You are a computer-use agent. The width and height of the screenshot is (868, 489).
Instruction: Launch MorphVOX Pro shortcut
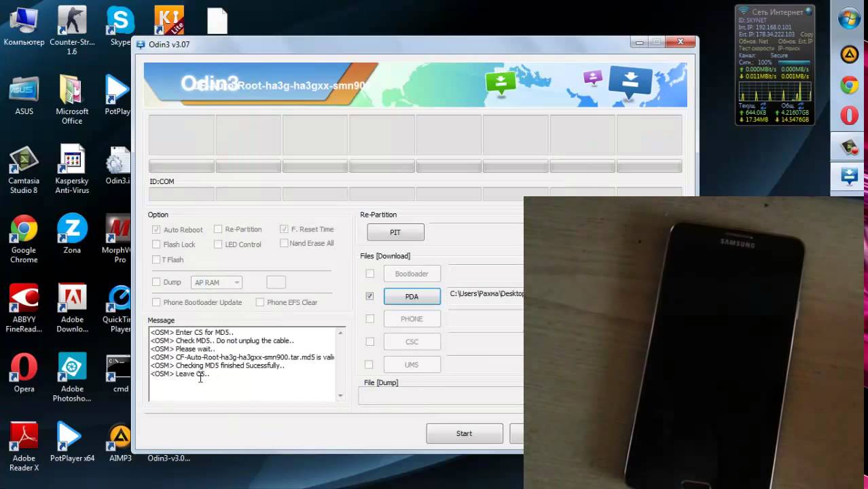pos(119,239)
